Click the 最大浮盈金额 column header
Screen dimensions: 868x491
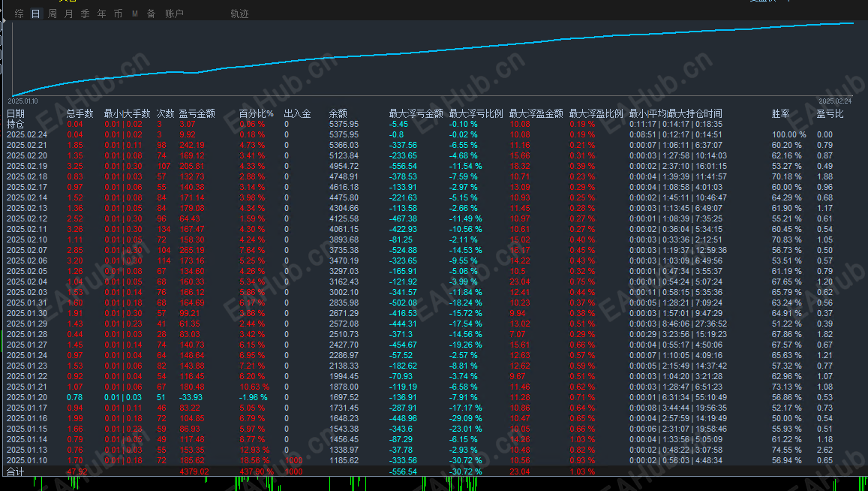click(x=536, y=113)
